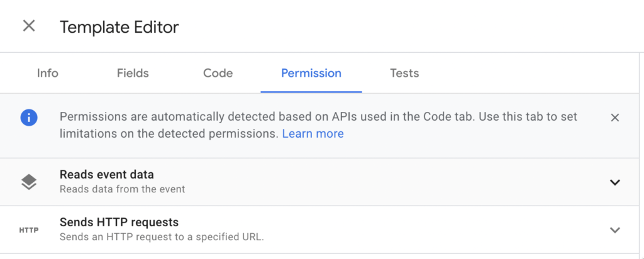This screenshot has width=644, height=259.
Task: Open the Fields tab
Action: (x=133, y=73)
